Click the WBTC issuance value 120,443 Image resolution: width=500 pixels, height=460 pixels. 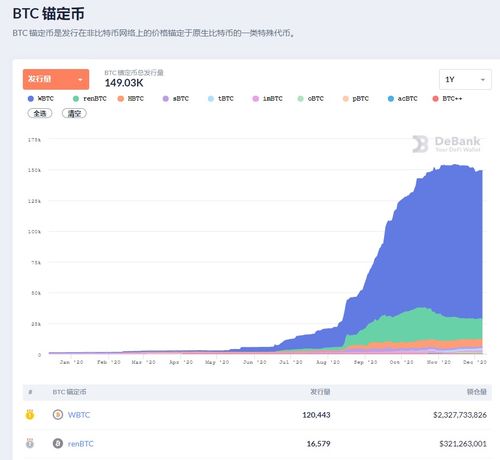tap(316, 415)
